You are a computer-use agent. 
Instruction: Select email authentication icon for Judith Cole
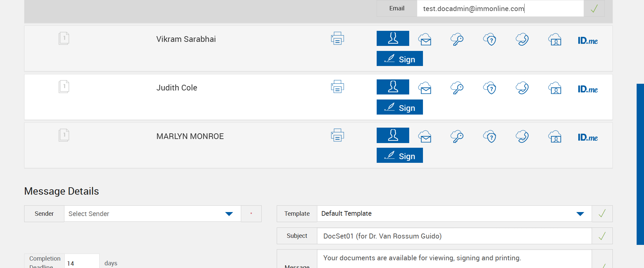(425, 88)
